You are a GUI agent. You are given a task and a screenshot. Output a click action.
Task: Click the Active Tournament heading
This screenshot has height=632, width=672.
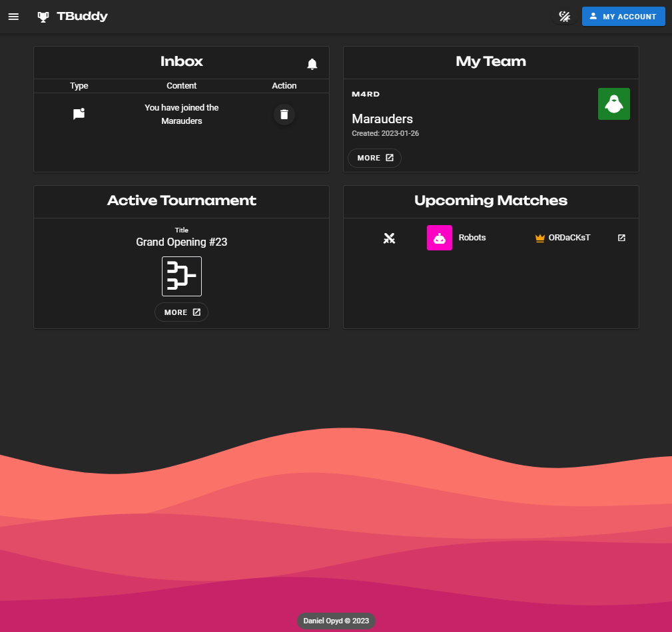click(x=182, y=200)
